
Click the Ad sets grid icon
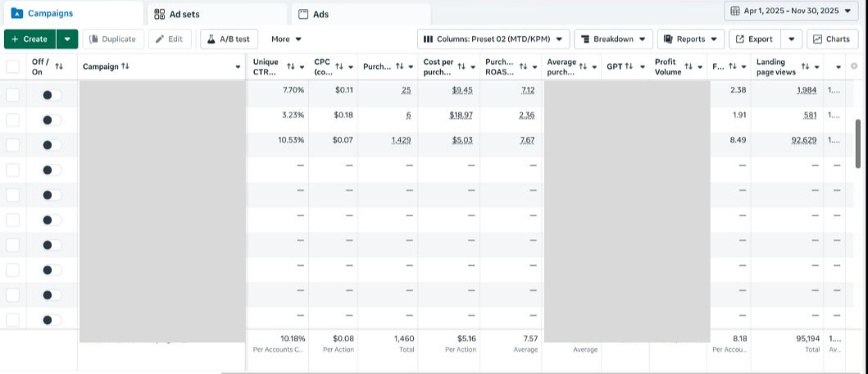(x=160, y=15)
